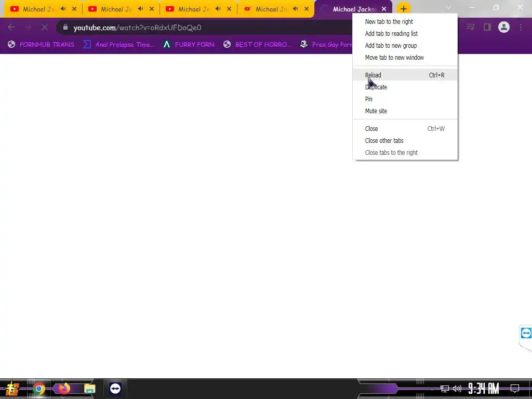Toggle the side panel icon
This screenshot has width=532, height=399.
(487, 27)
